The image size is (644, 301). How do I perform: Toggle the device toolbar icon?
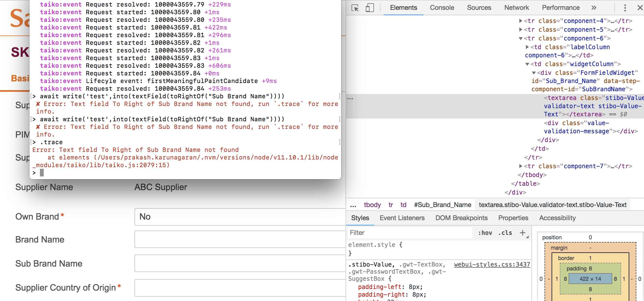click(x=370, y=8)
